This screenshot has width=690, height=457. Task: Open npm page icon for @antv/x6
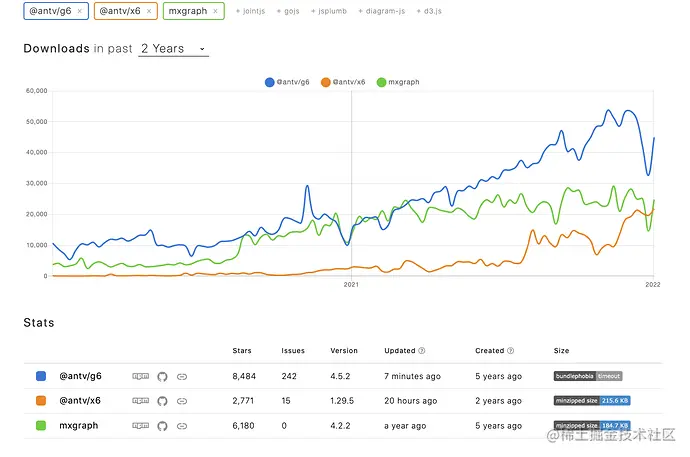click(140, 401)
